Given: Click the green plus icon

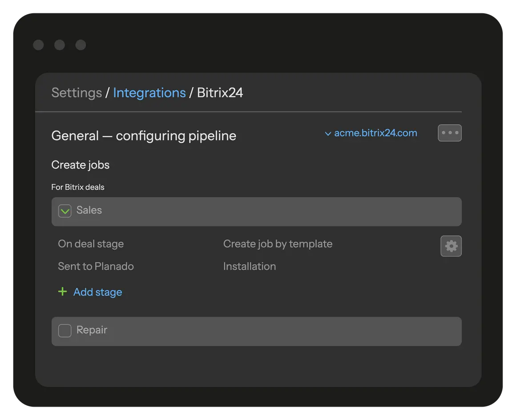Looking at the screenshot, I should click(x=63, y=292).
